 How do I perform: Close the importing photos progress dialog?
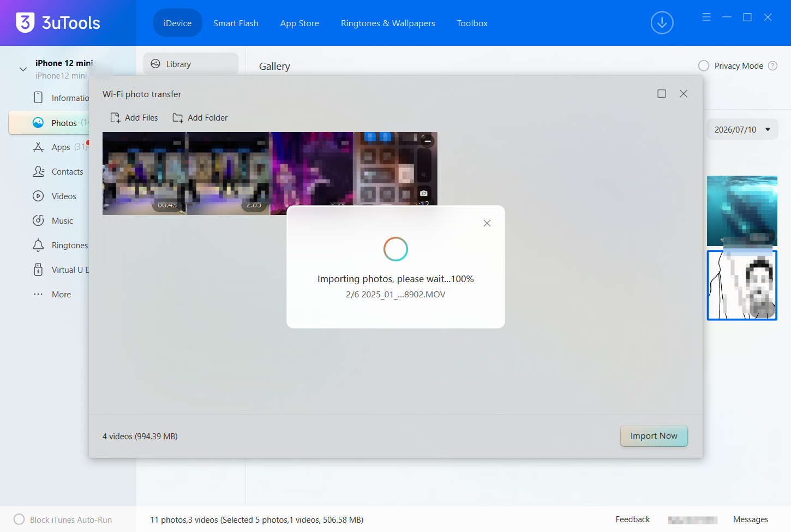click(487, 223)
